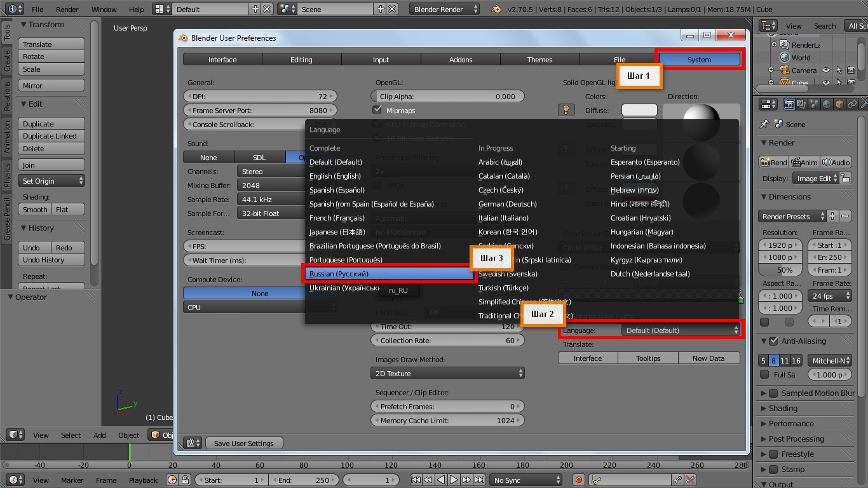
Task: Open the Images Draw Method 2D Texture dropdown
Action: tap(447, 373)
